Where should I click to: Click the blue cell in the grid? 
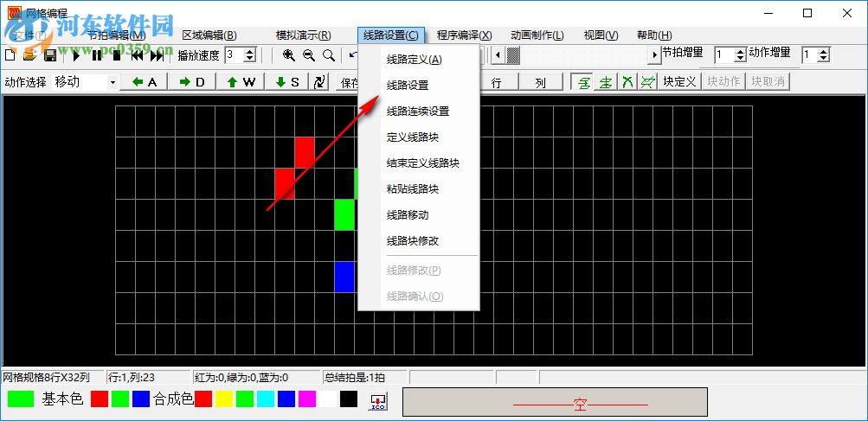[x=344, y=277]
